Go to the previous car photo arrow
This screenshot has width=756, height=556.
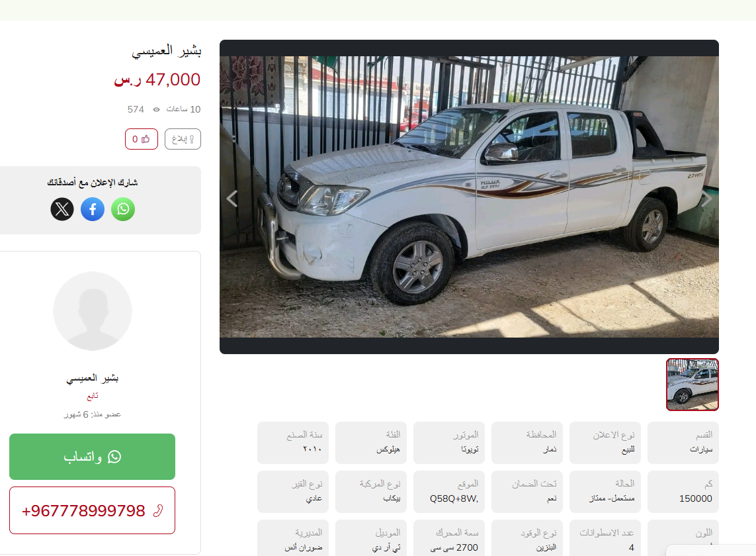232,199
